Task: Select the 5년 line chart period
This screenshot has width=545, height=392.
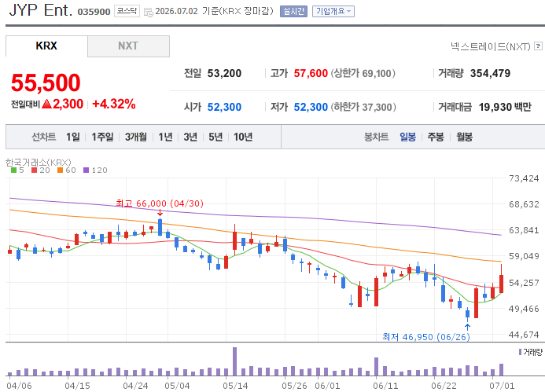Action: pos(215,137)
